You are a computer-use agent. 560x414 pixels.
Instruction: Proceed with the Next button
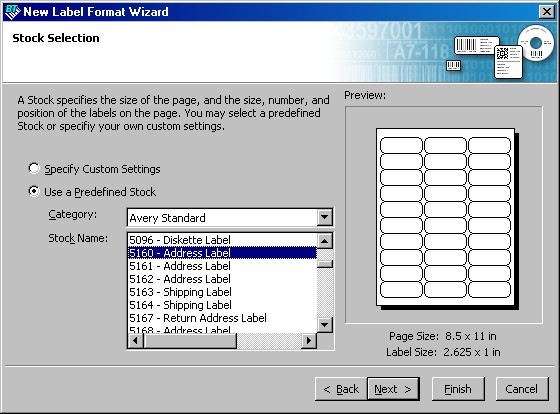click(x=393, y=389)
